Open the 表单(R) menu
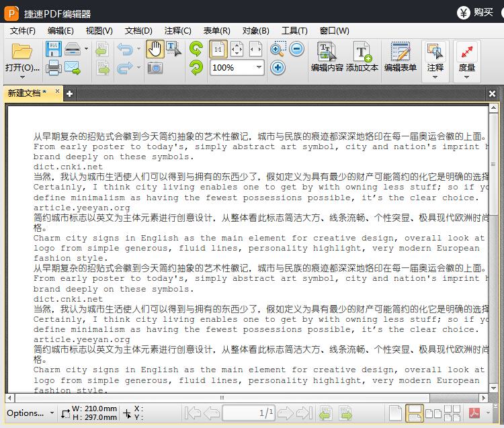Viewport: 504px width, 428px height. click(x=216, y=31)
